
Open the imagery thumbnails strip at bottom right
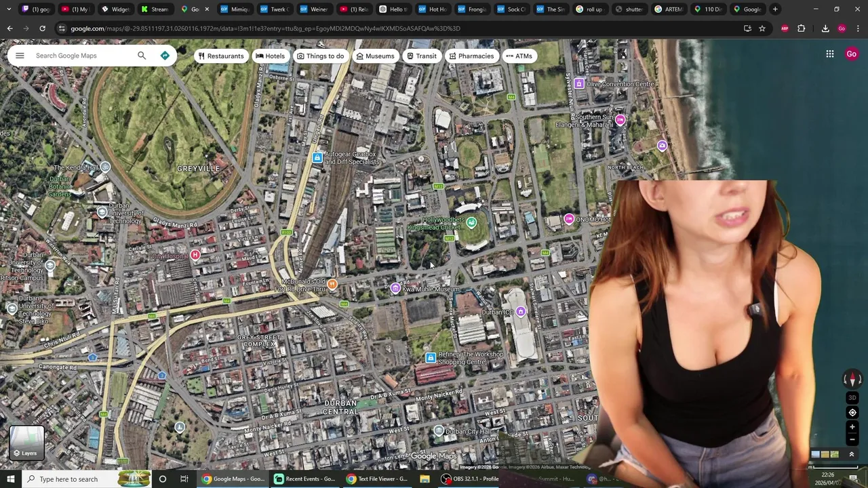[x=825, y=454]
